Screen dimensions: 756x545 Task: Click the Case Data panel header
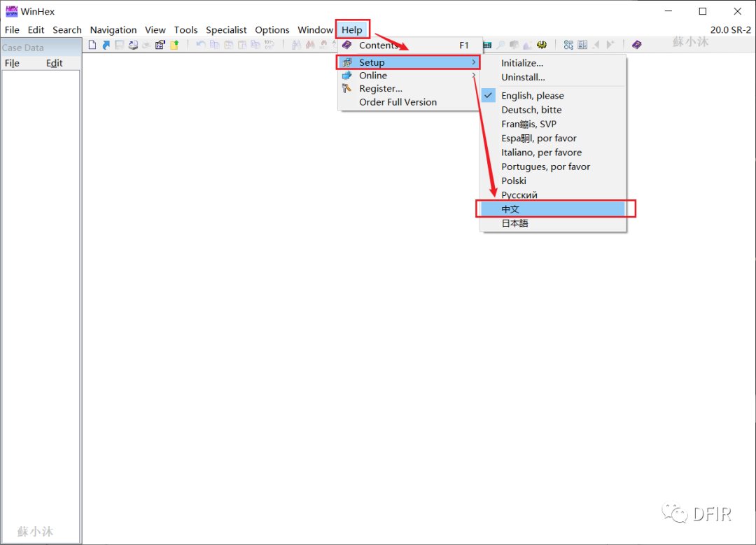point(41,48)
